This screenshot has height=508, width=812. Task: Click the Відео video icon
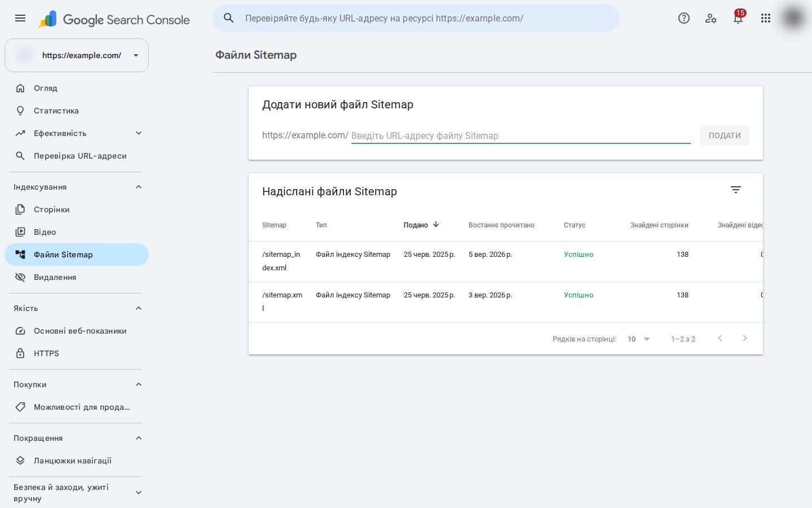tap(20, 232)
